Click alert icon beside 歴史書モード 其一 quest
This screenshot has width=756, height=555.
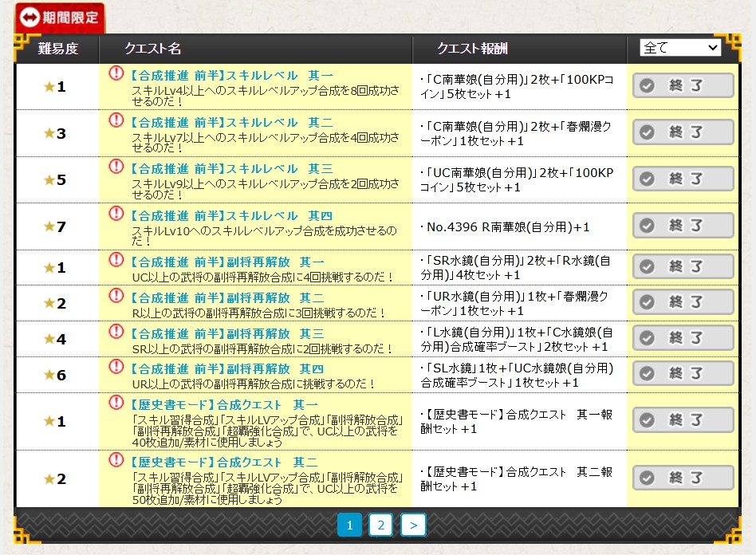click(116, 403)
